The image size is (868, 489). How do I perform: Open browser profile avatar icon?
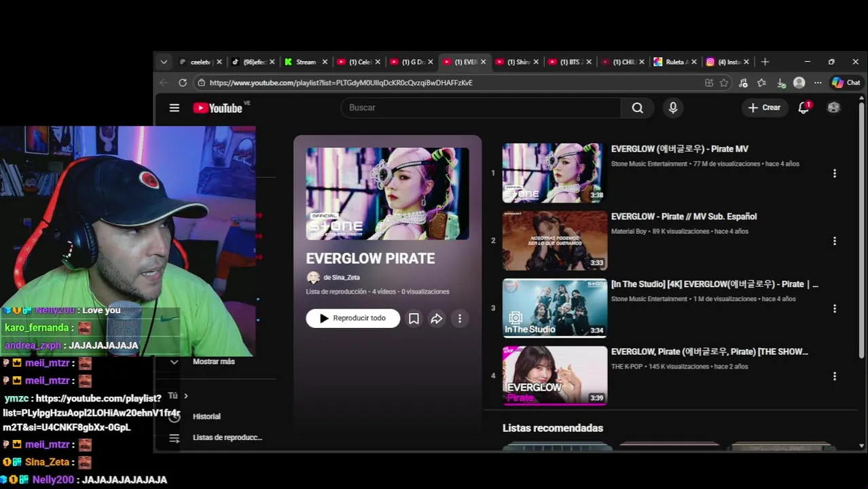coord(799,83)
